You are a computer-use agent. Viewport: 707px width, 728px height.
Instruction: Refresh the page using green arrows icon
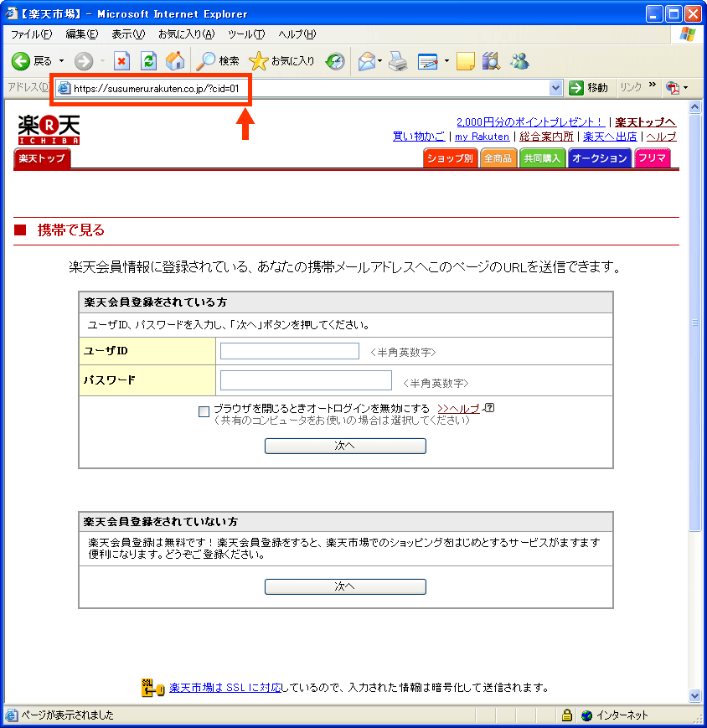click(x=148, y=61)
